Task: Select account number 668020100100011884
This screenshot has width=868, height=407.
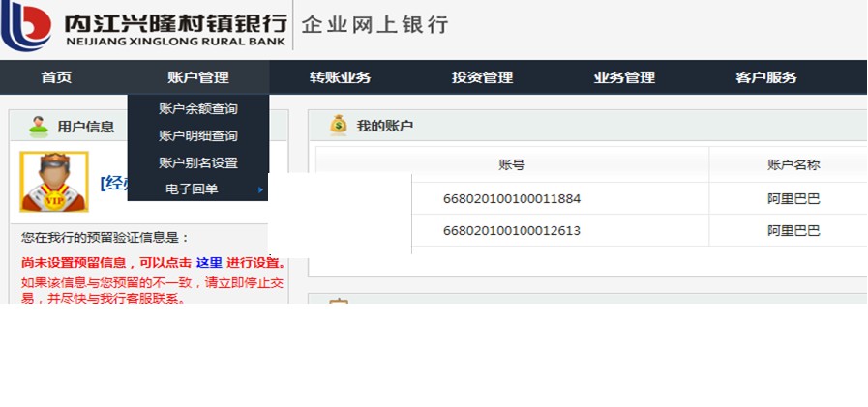Action: (x=511, y=199)
